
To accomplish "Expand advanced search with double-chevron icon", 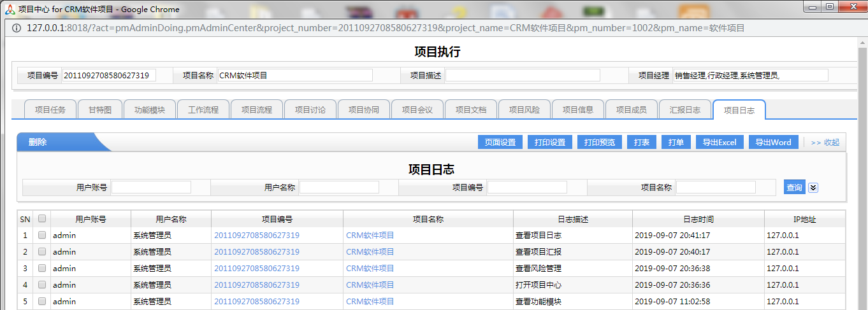I will tap(813, 188).
